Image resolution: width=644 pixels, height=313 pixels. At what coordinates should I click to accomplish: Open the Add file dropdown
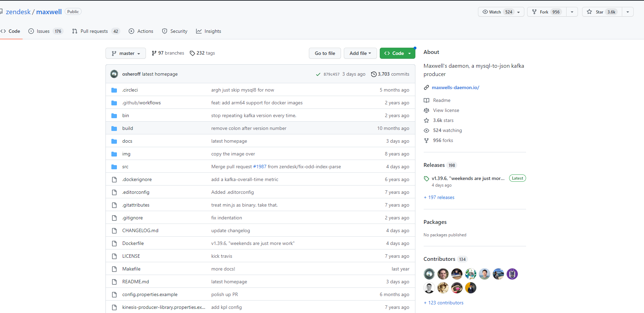(x=360, y=53)
